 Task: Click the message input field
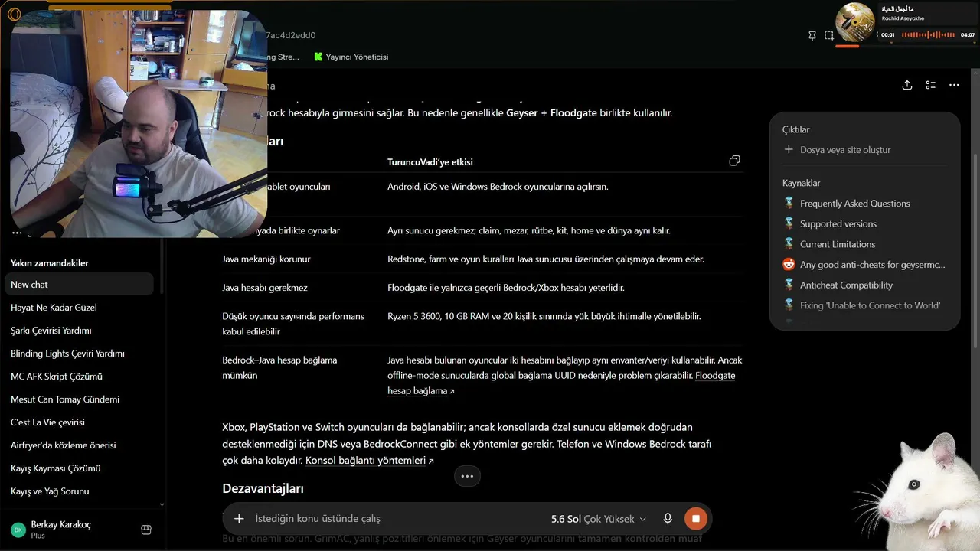tap(398, 518)
